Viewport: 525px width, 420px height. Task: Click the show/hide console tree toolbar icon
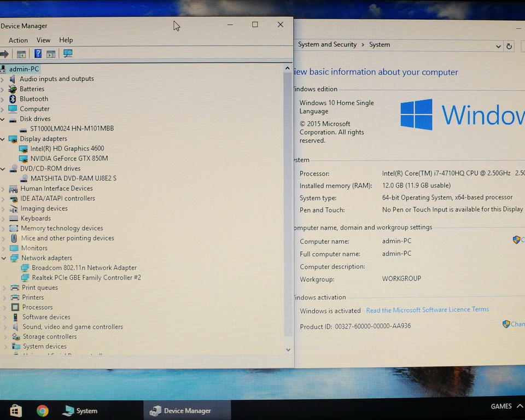[x=21, y=54]
